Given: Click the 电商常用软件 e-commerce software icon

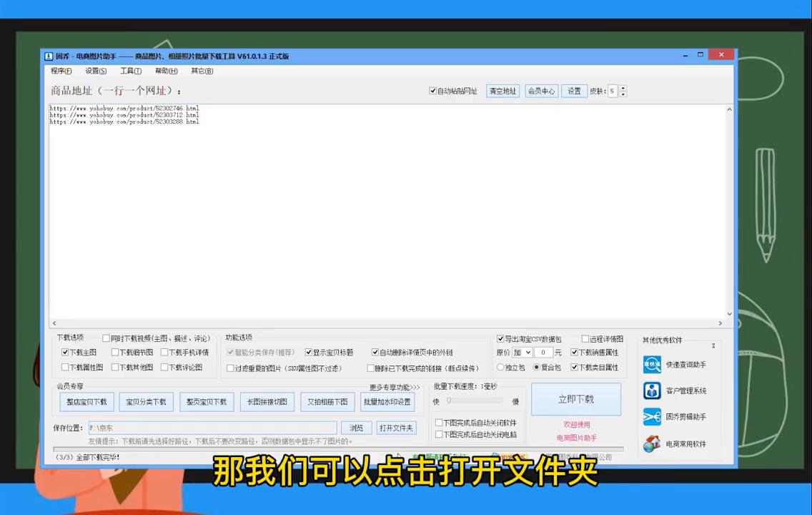Looking at the screenshot, I should (652, 443).
